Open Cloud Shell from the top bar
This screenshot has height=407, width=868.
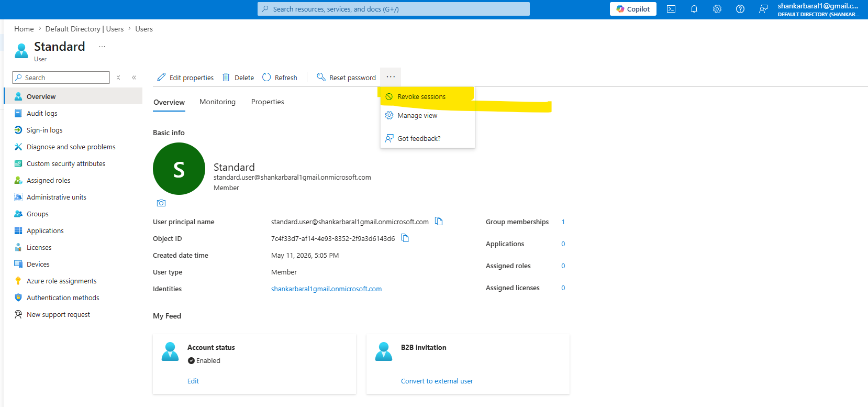[671, 9]
